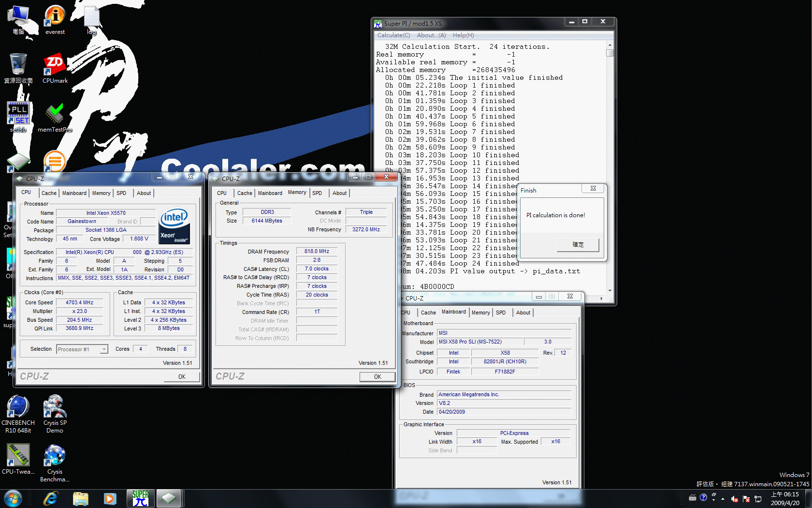Click OK in the left CPU-Z window

pos(182,376)
